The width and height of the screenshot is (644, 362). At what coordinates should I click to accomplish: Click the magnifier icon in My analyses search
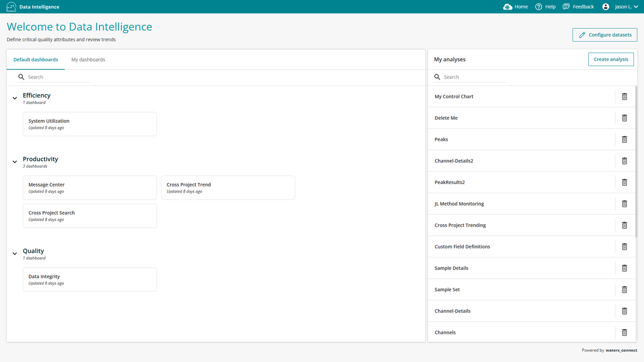click(x=437, y=77)
